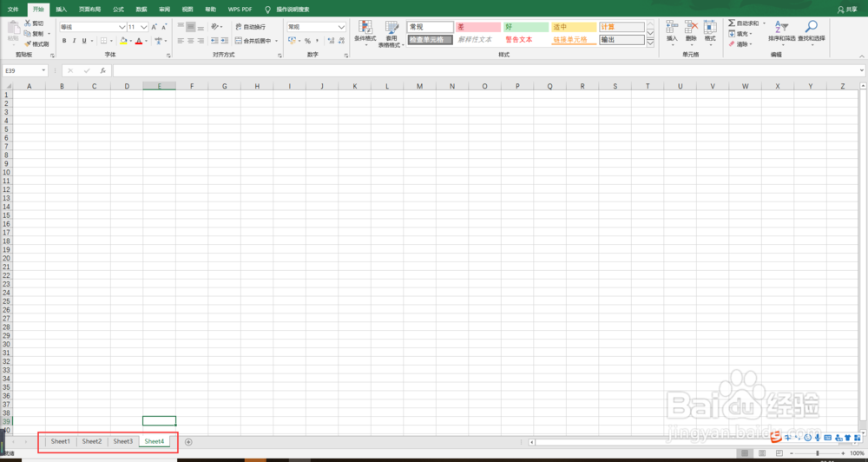Adjust the zoom slider in status bar
Screen dimensions: 868x462
tap(818, 453)
